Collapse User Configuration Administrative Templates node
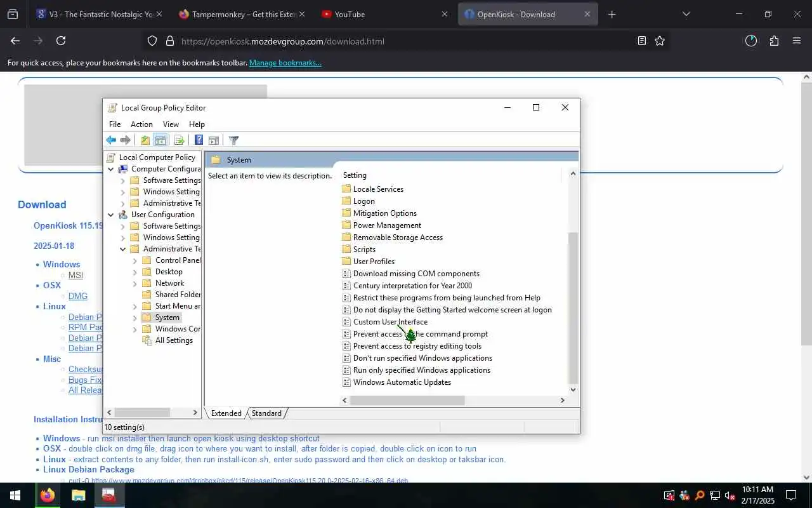This screenshot has width=812, height=508. (123, 249)
